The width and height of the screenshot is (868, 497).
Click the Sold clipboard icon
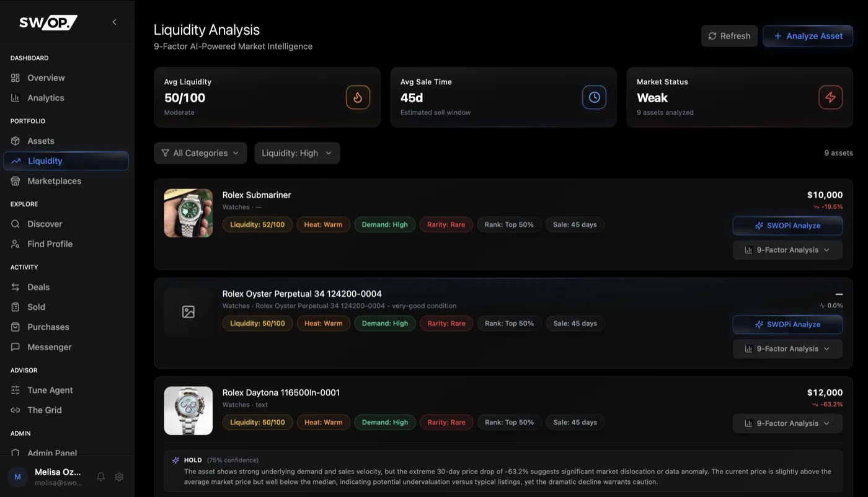click(15, 307)
